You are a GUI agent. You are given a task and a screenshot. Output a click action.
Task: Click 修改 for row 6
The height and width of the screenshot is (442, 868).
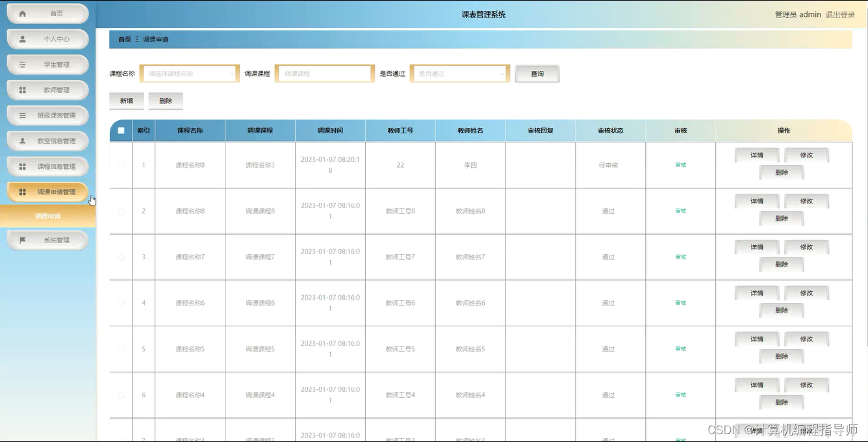tap(807, 385)
